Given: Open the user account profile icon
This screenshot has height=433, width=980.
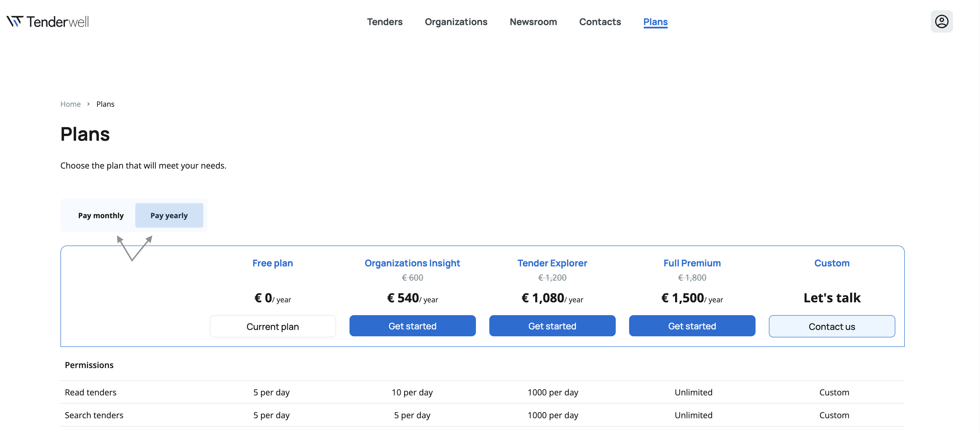Looking at the screenshot, I should 941,22.
